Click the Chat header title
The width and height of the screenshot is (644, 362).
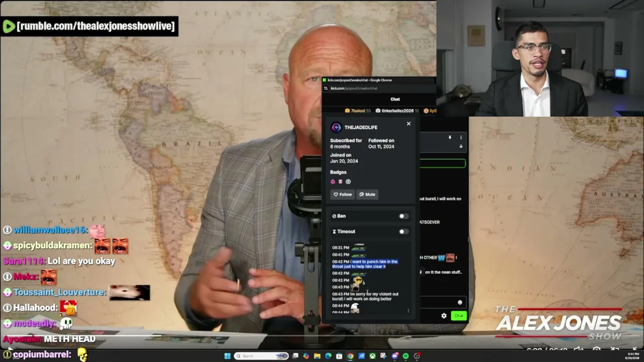point(395,100)
